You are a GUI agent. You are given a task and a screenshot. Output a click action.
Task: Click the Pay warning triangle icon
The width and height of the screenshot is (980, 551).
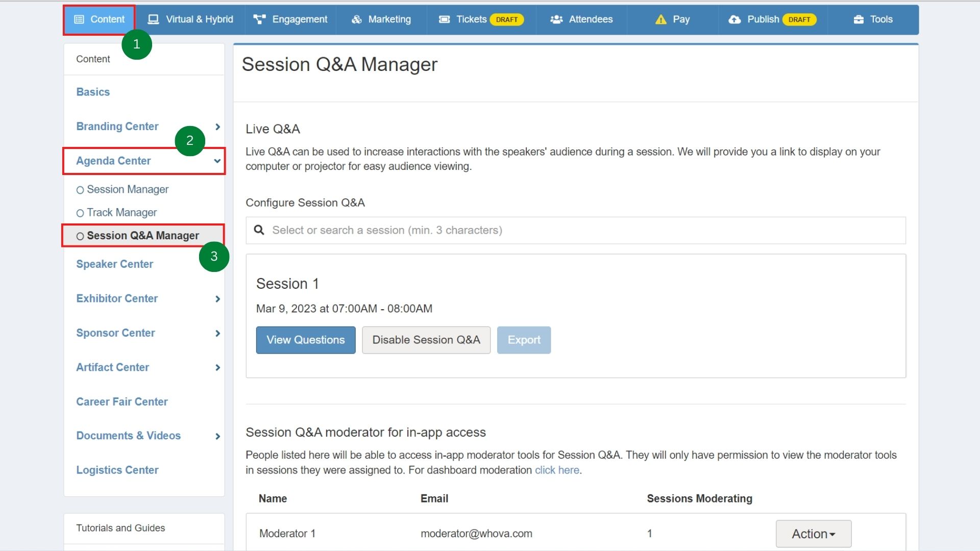click(x=660, y=19)
